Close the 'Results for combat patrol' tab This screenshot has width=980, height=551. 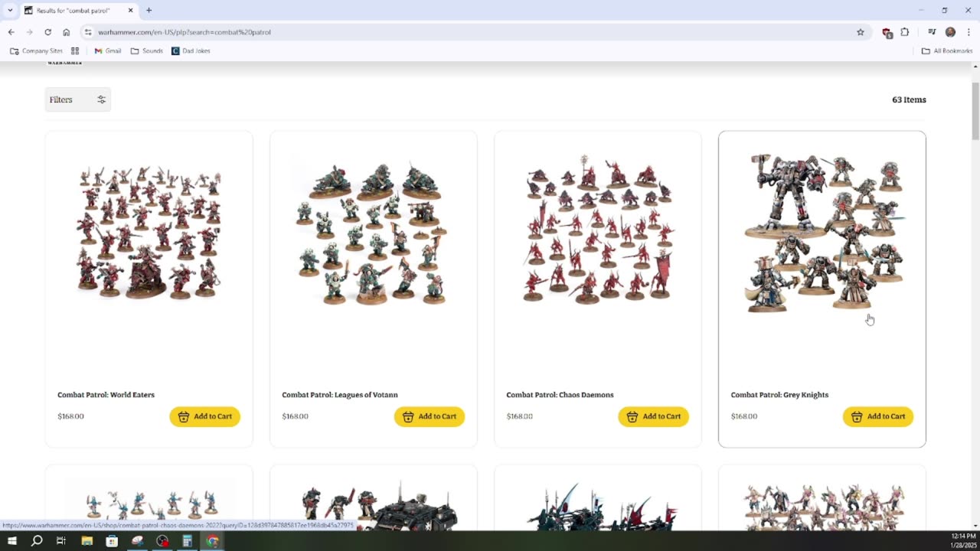point(130,10)
